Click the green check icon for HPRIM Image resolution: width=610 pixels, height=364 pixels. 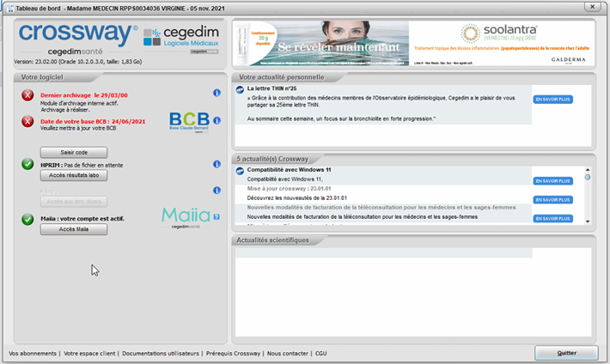pyautogui.click(x=27, y=164)
